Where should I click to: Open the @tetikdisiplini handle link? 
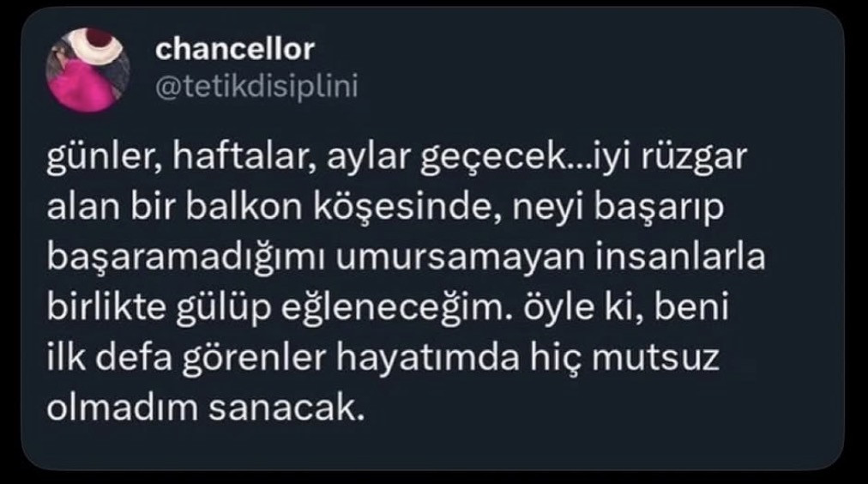pos(256,87)
